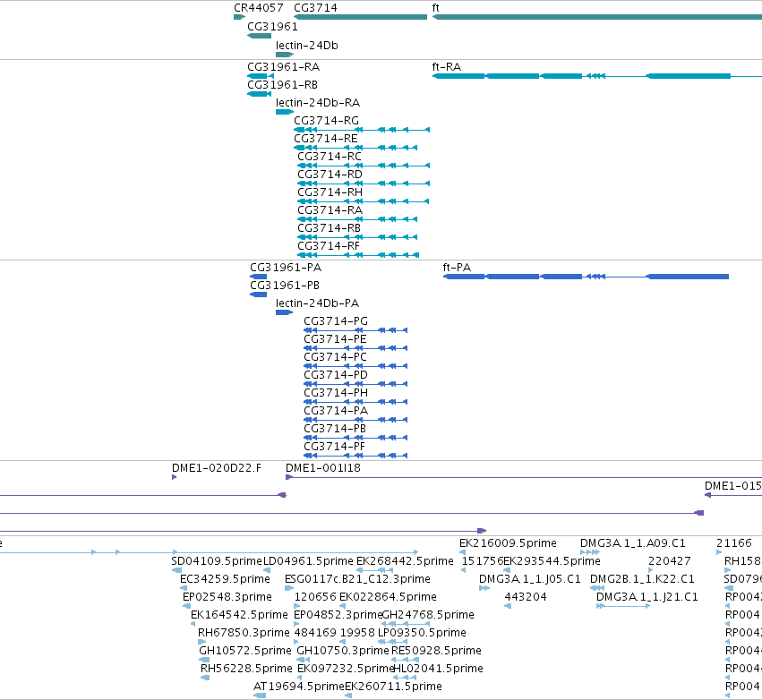The width and height of the screenshot is (762, 700).
Task: Click the teal CG3714 gene bar
Action: 360,18
